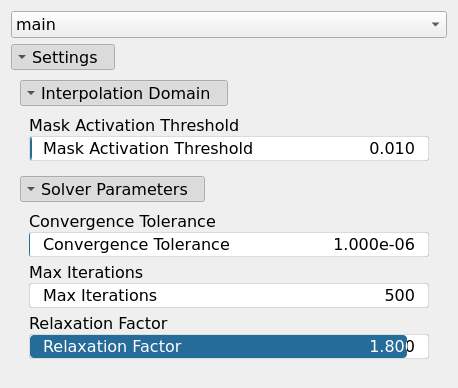
Task: Click the Mask Activation Threshold slider field
Action: 229,148
